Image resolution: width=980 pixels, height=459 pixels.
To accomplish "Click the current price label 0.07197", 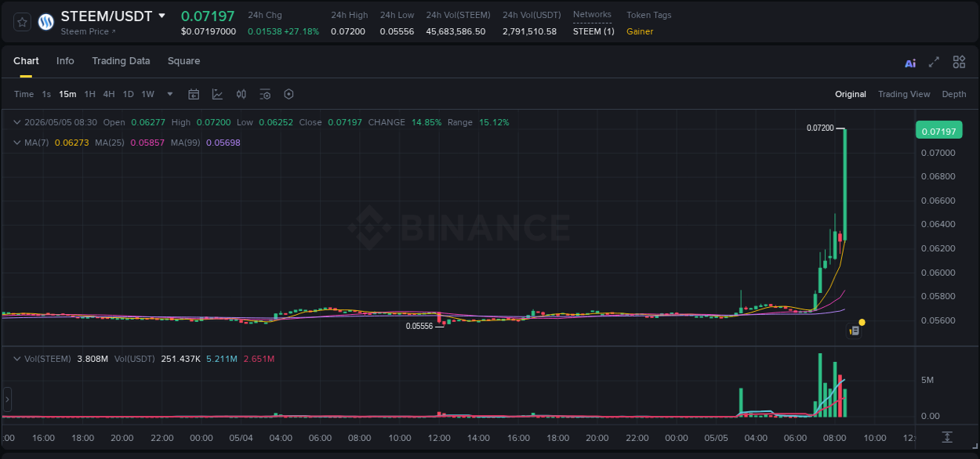I will pyautogui.click(x=938, y=131).
